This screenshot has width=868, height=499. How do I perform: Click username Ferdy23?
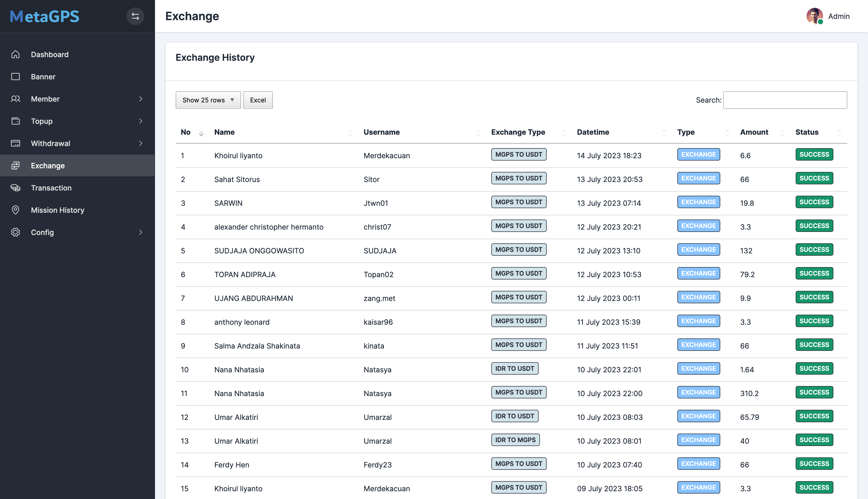coord(377,465)
